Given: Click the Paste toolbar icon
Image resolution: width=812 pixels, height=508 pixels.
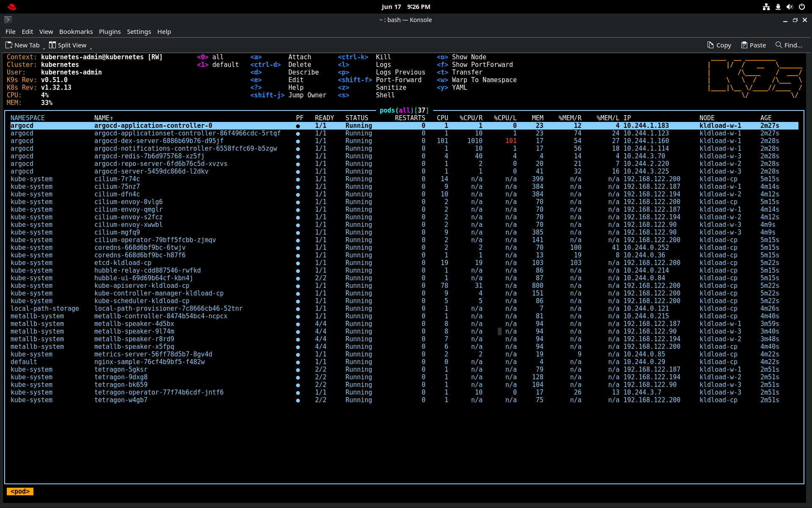Looking at the screenshot, I should click(x=744, y=45).
